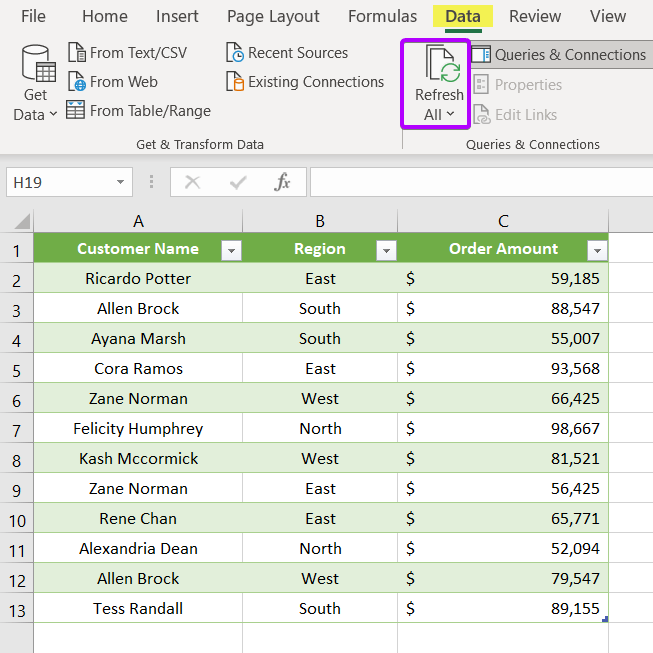
Task: Select column B header
Action: coord(320,221)
